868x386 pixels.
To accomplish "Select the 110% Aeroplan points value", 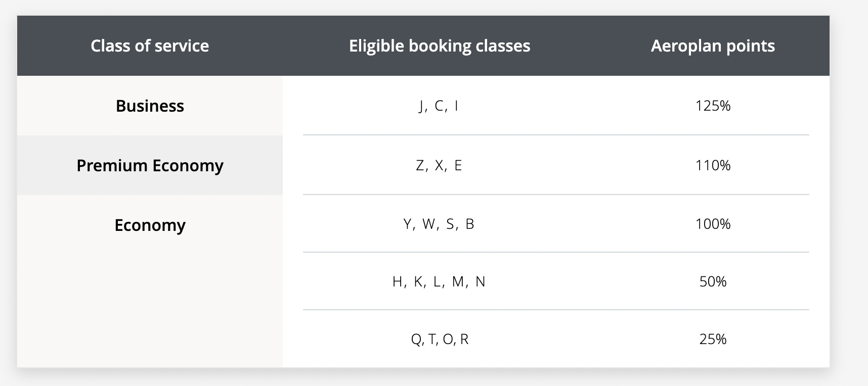I will coord(713,165).
